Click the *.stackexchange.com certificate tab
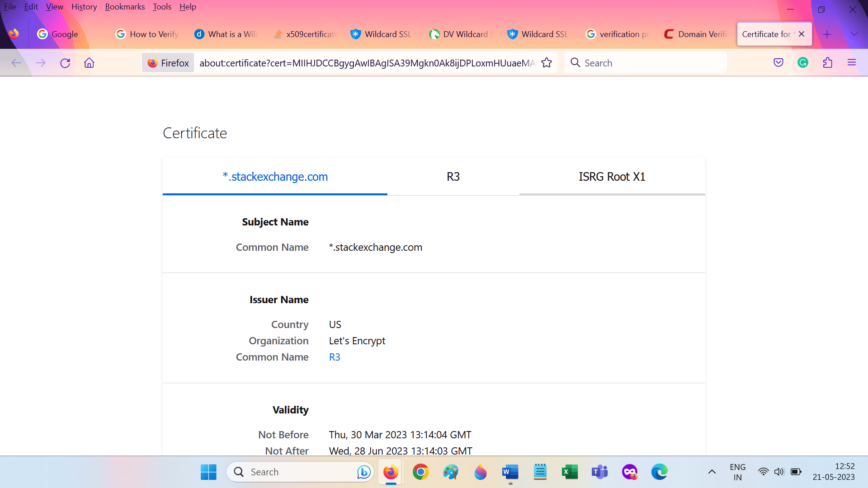This screenshot has height=488, width=868. click(275, 176)
